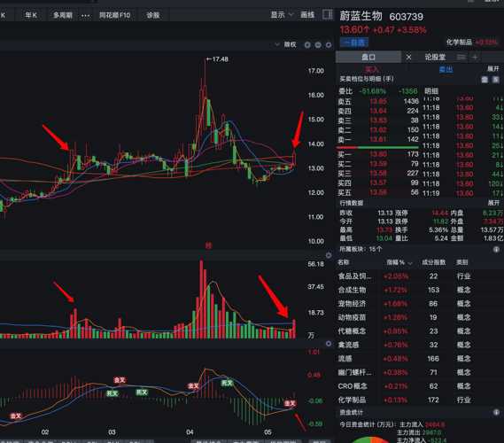Click the 委比 -51.68% value
Viewport: 504px width, 443px height.
(x=372, y=91)
